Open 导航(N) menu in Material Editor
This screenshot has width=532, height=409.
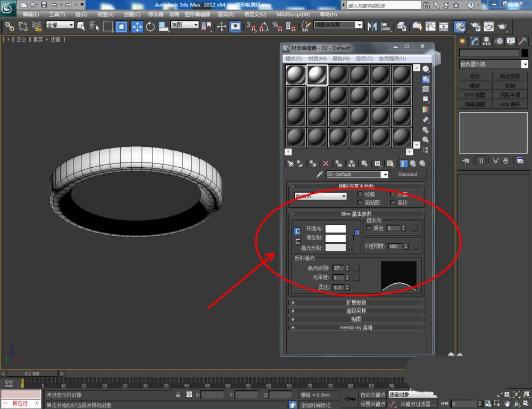point(340,59)
